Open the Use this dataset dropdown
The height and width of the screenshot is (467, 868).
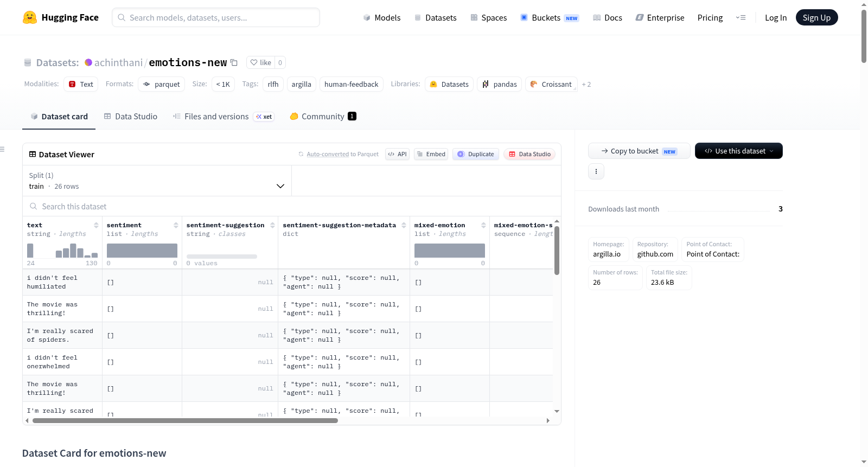point(739,151)
